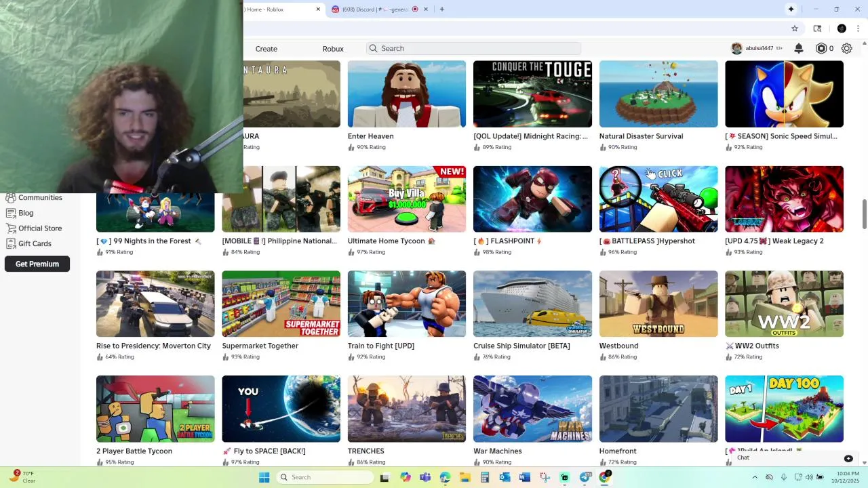Viewport: 868px width, 488px height.
Task: Switch to the Home - Roblox tab
Action: coord(281,9)
